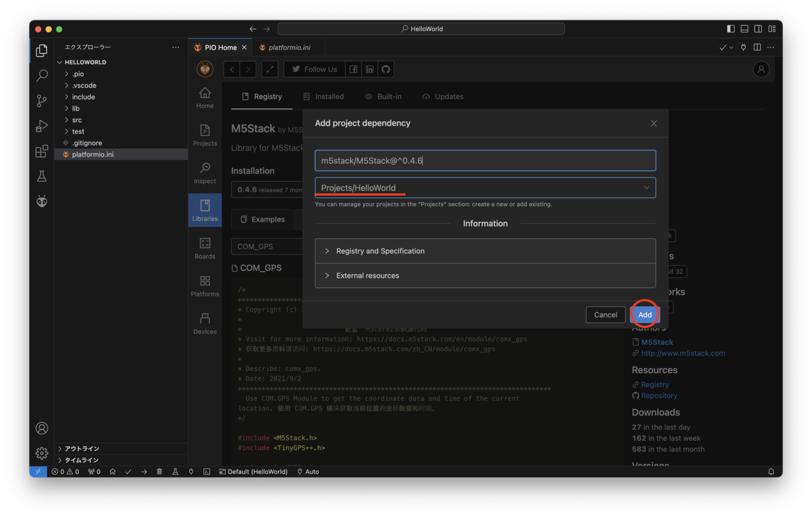Screen dimensions: 812x516
Task: Upload firmware via the arrow status bar icon
Action: pyautogui.click(x=144, y=472)
